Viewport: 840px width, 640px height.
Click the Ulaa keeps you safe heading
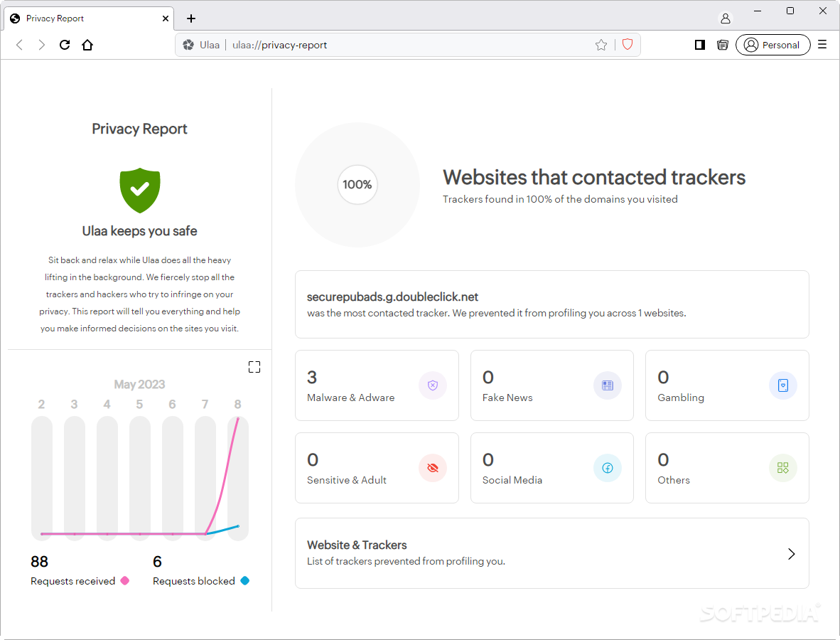click(x=139, y=231)
